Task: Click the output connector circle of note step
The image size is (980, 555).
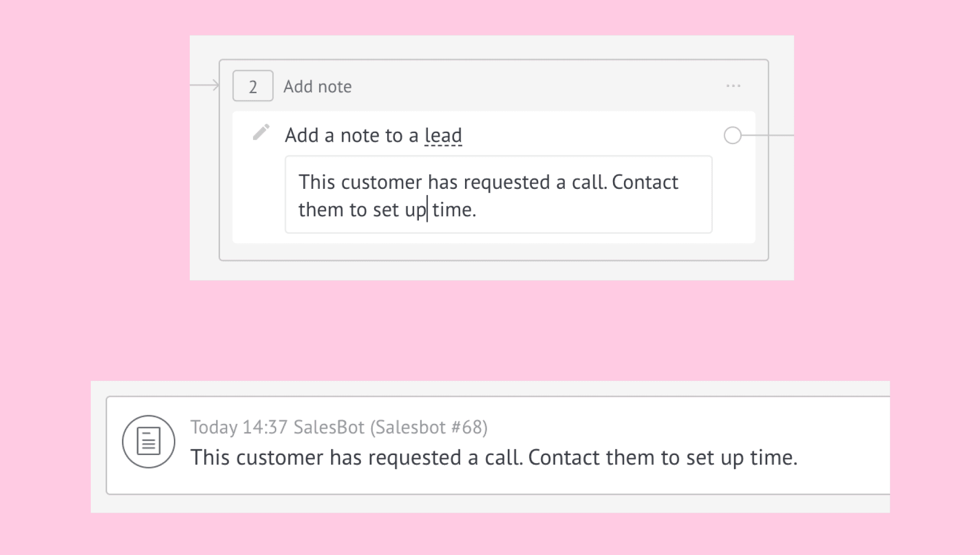Action: click(733, 135)
